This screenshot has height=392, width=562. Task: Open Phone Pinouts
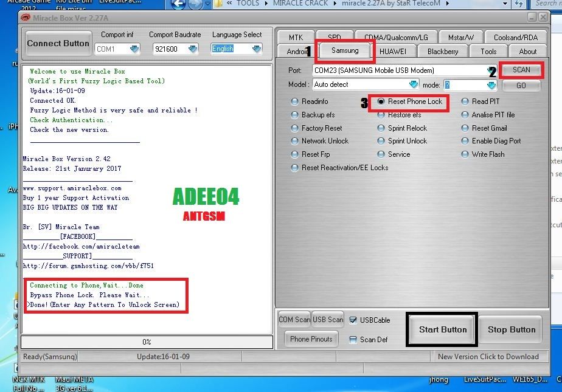tap(311, 339)
